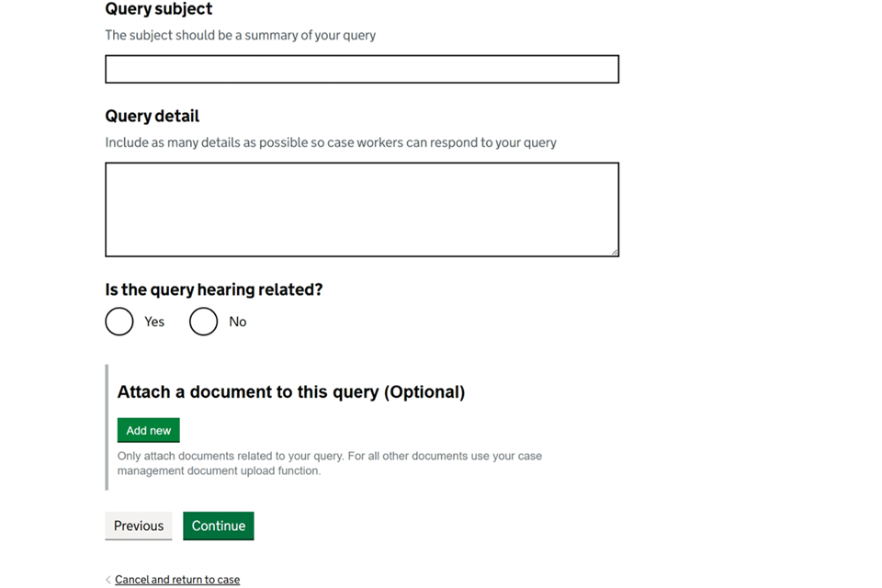This screenshot has width=882, height=588.
Task: Focus the Query detail text area
Action: coord(361,209)
